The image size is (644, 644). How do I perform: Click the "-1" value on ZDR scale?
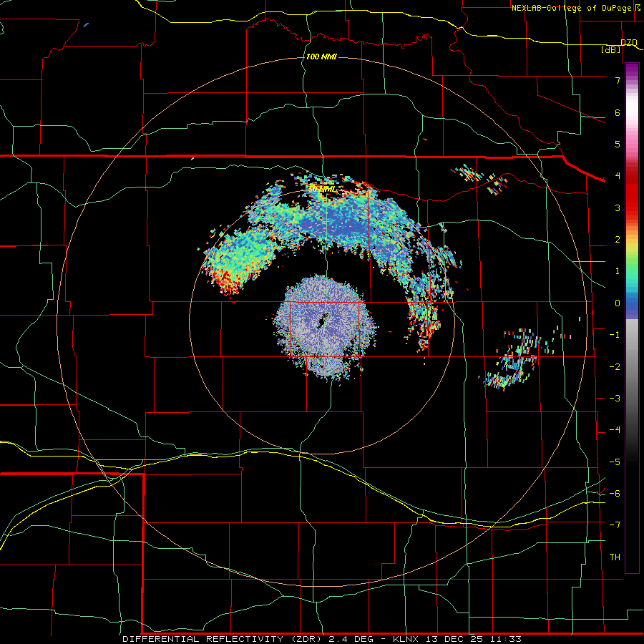(x=615, y=334)
